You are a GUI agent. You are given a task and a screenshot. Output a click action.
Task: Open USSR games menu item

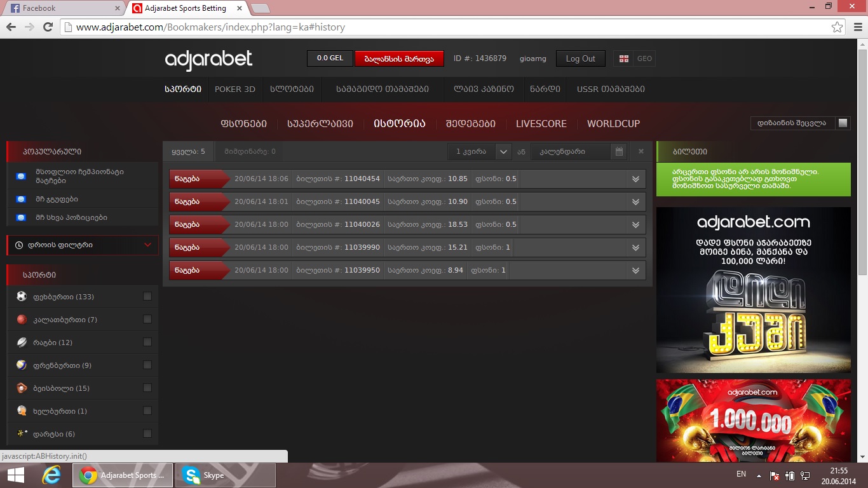611,90
